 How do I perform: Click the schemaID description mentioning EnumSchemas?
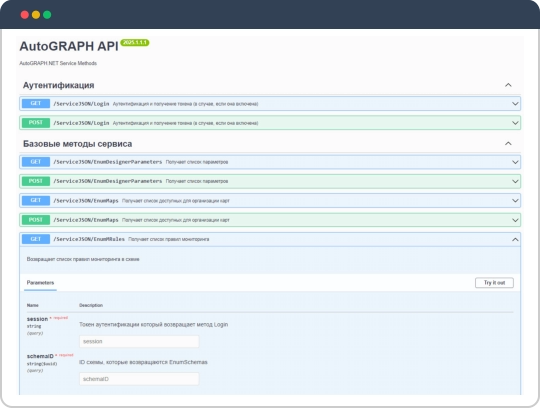point(143,362)
